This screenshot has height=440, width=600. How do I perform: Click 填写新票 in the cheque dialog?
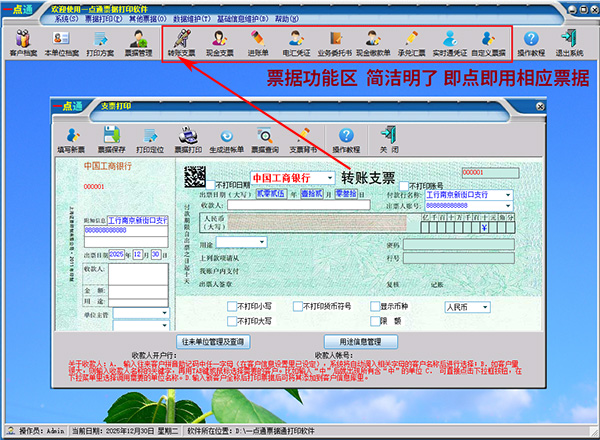coord(70,140)
